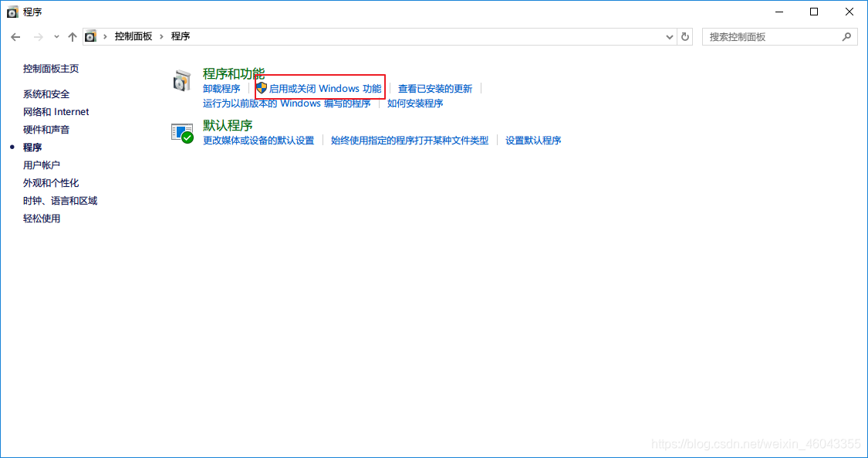
Task: Open 外观和个性化 category
Action: pos(51,183)
